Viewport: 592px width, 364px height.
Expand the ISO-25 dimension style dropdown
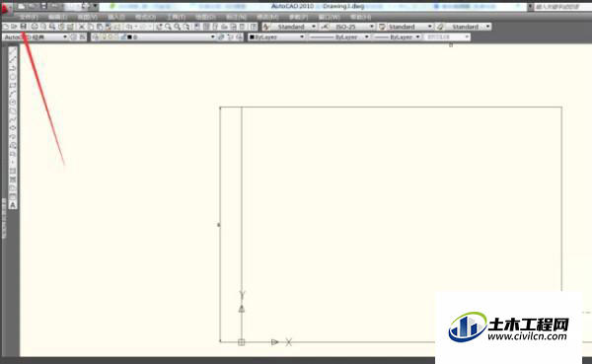(x=372, y=27)
